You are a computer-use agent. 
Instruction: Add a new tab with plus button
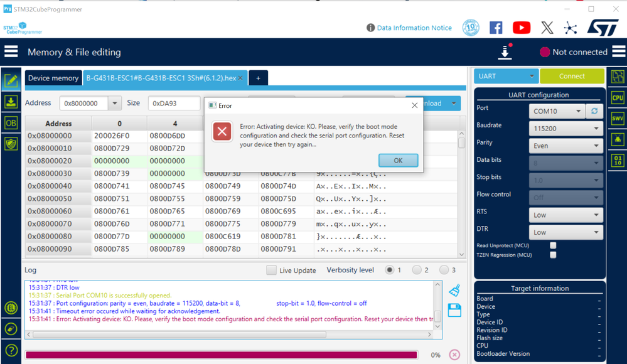click(259, 78)
